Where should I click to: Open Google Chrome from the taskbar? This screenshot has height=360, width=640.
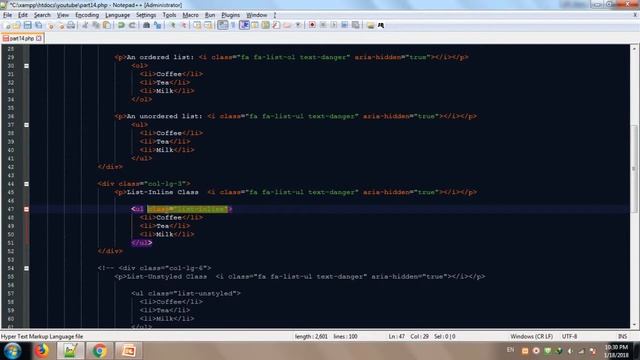pyautogui.click(x=99, y=351)
